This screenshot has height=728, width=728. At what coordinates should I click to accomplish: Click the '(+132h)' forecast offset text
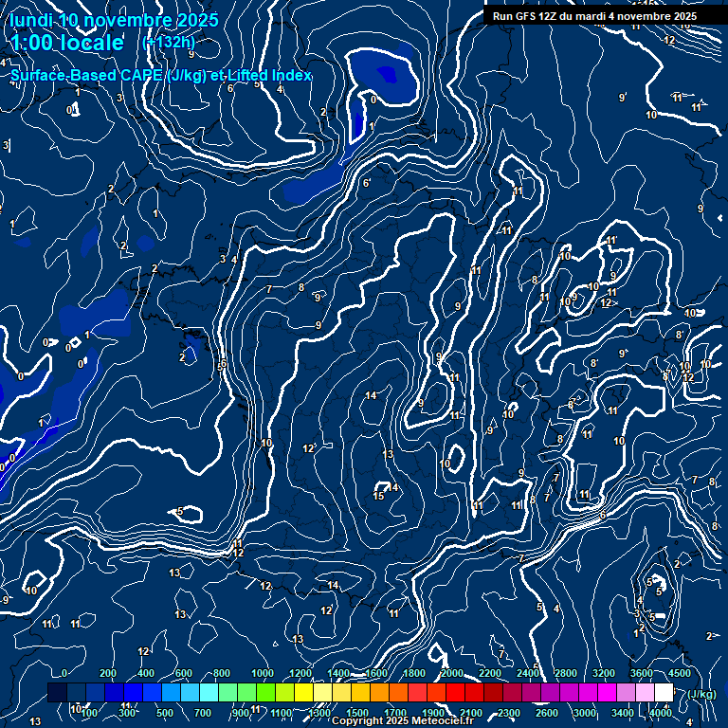(169, 43)
